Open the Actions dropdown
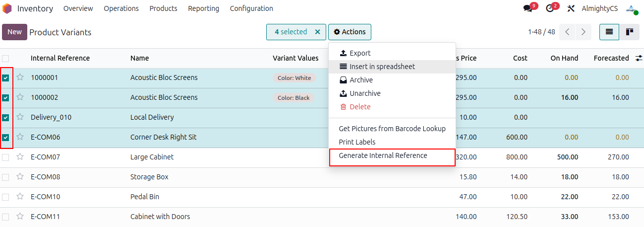Viewport: 644px width, 227px height. click(x=350, y=32)
